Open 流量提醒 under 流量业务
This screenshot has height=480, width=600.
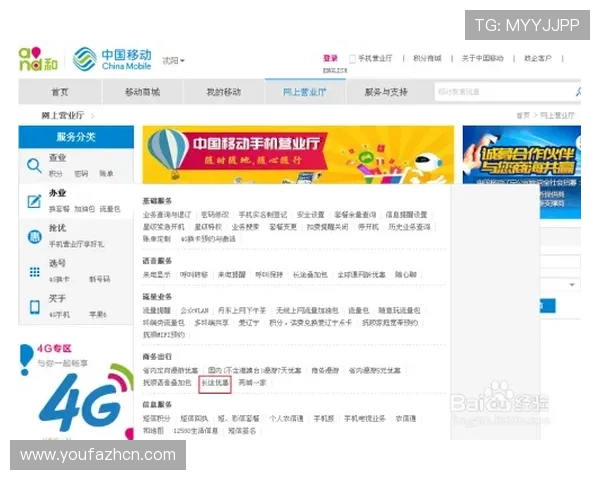(x=157, y=310)
